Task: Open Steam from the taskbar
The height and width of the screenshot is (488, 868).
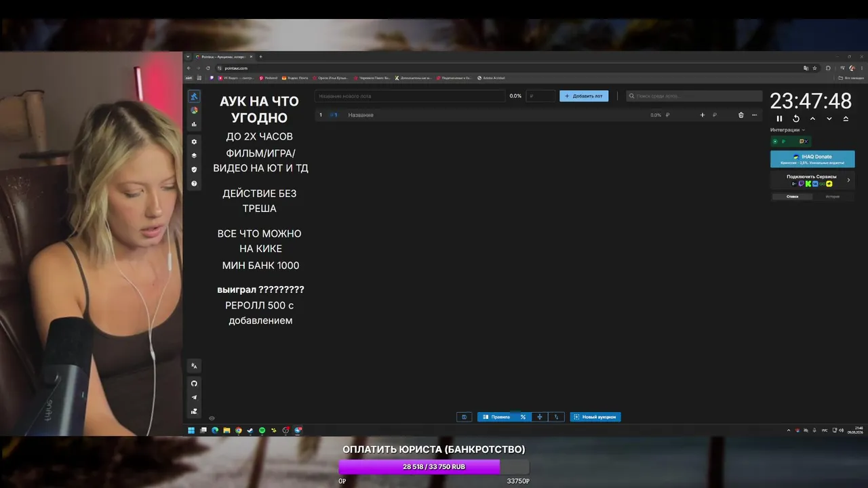Action: 250,430
